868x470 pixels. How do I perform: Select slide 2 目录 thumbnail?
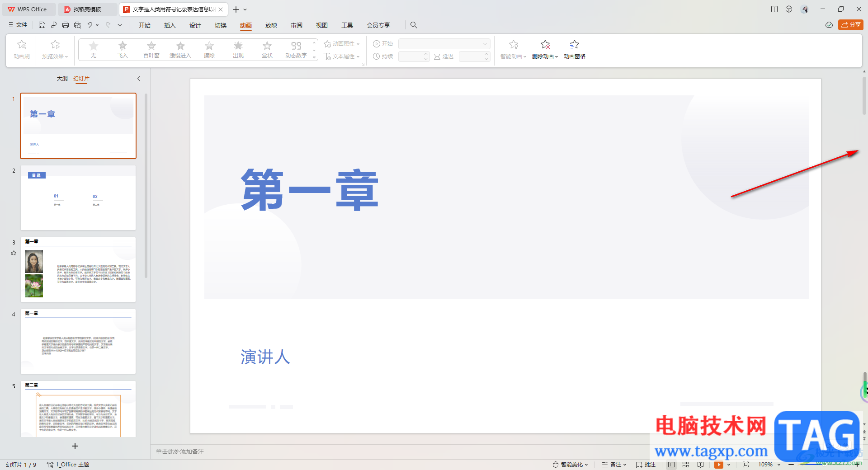(x=78, y=197)
